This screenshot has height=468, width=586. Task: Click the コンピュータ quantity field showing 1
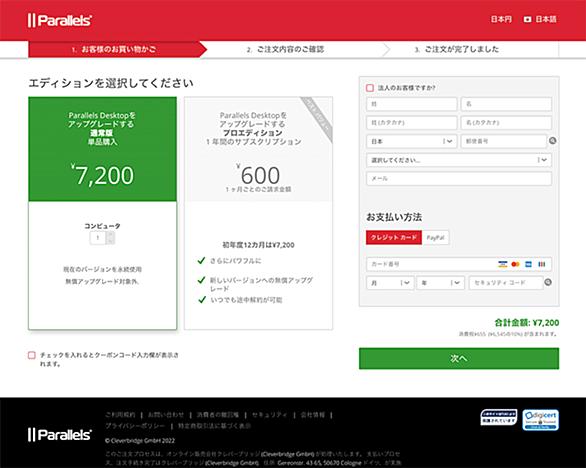point(98,238)
